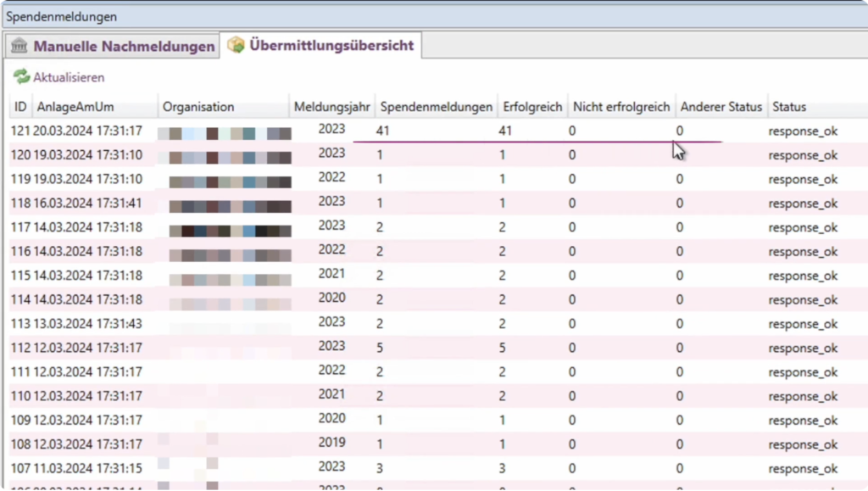This screenshot has height=491, width=868.
Task: Click Meldungsjahr 2019 in row 108
Action: point(331,443)
